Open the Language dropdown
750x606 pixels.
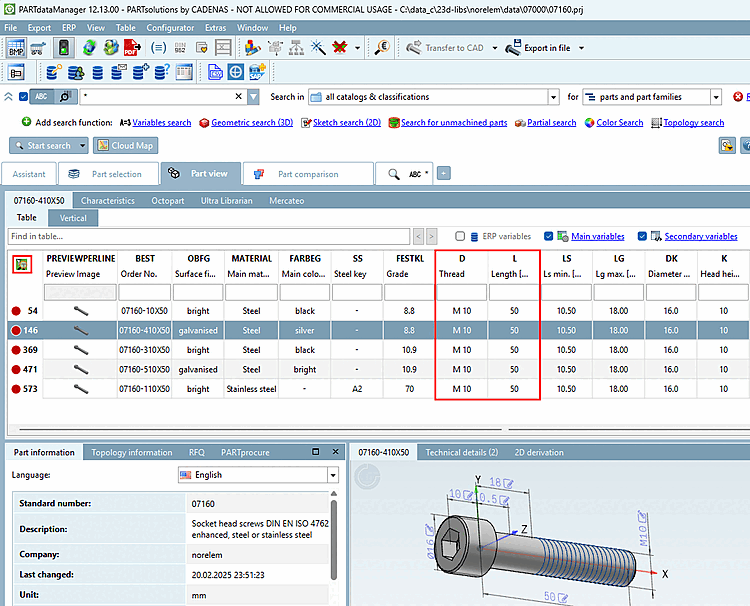333,475
